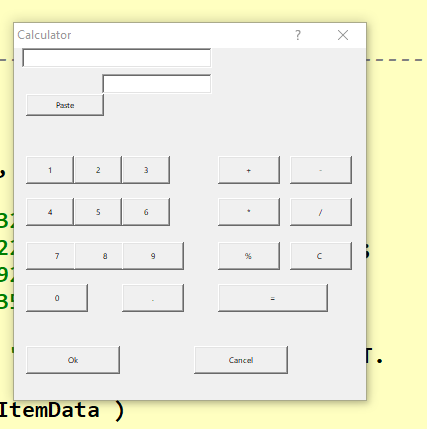This screenshot has width=427, height=429.
Task: Click the Paste button
Action: tap(65, 105)
